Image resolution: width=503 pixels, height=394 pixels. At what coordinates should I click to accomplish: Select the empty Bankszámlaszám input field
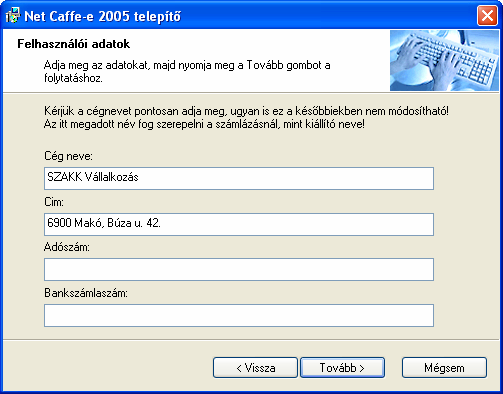coord(239,315)
